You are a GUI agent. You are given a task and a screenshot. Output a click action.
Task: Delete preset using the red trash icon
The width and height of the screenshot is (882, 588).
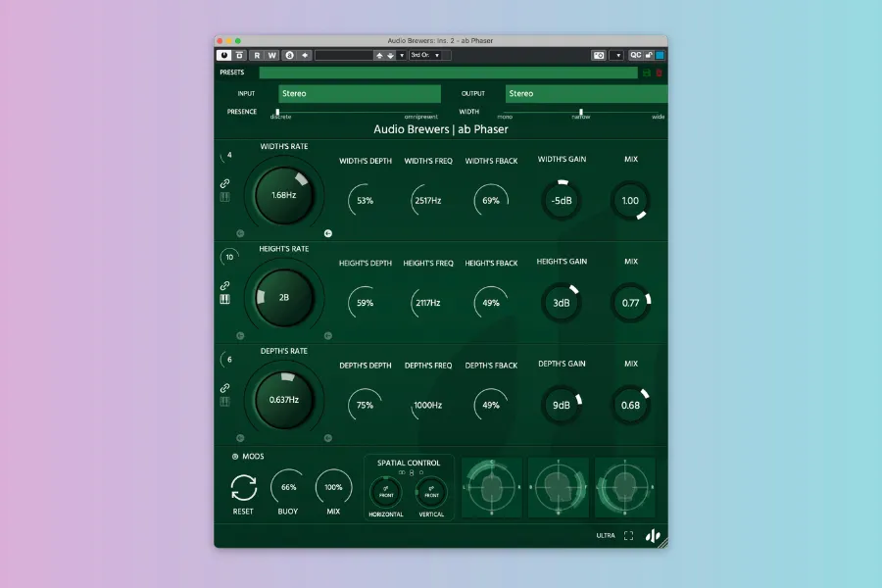pyautogui.click(x=659, y=73)
